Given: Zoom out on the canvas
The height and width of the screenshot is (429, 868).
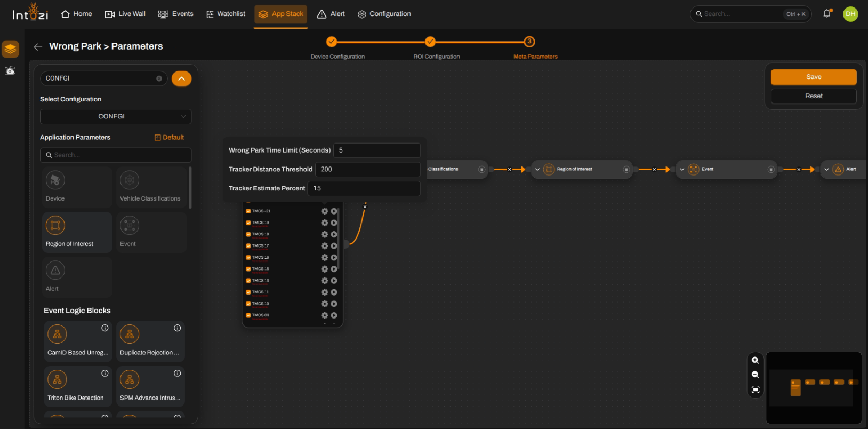Looking at the screenshot, I should click(x=755, y=375).
